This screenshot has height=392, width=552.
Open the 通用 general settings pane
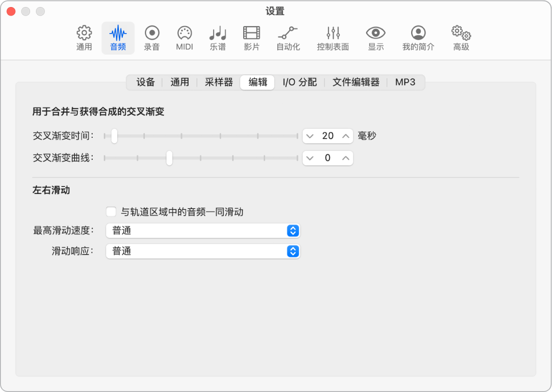coord(84,38)
